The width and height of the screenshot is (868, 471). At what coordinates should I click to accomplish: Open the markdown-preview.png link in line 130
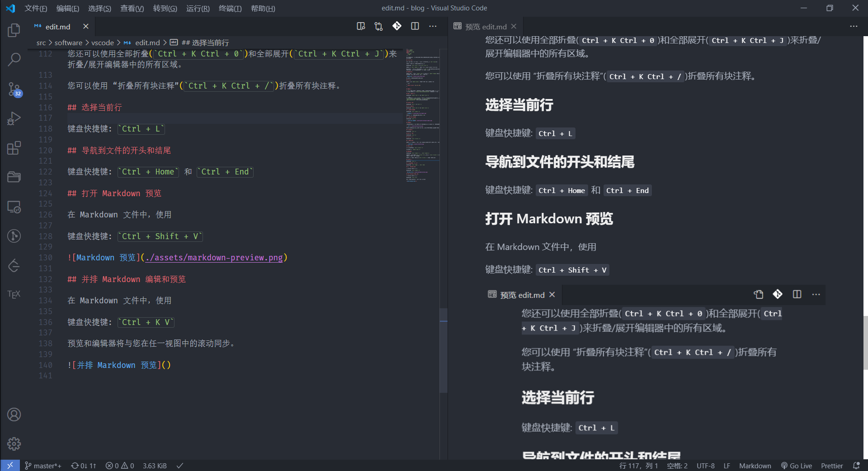215,258
